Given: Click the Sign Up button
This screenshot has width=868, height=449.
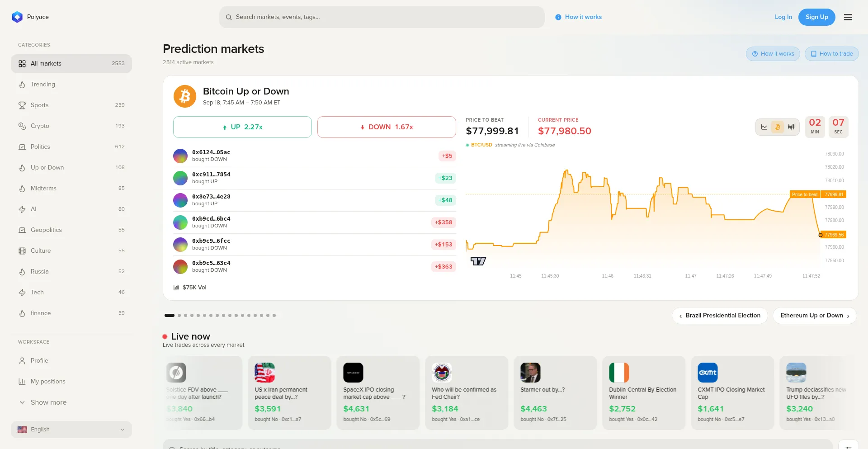Looking at the screenshot, I should click(817, 17).
